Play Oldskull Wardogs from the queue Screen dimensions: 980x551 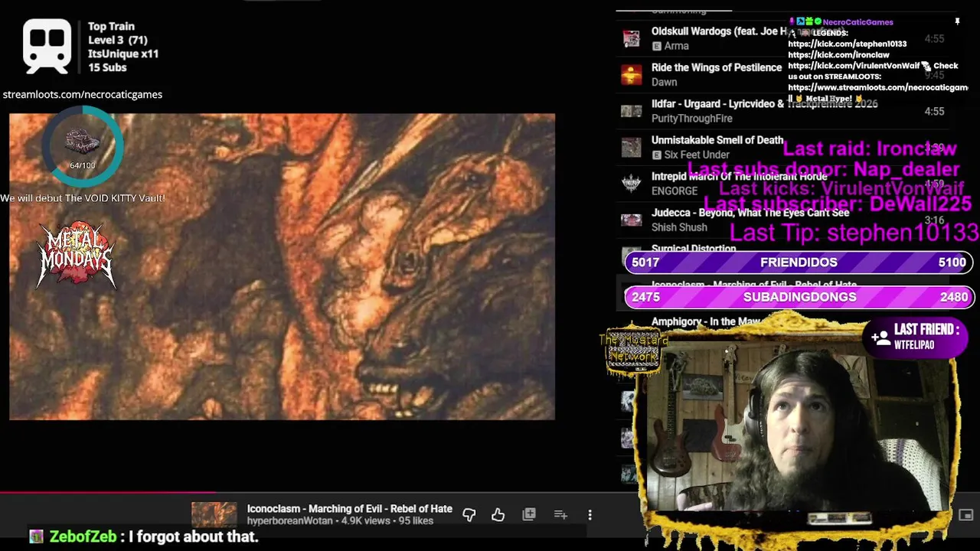point(781,38)
